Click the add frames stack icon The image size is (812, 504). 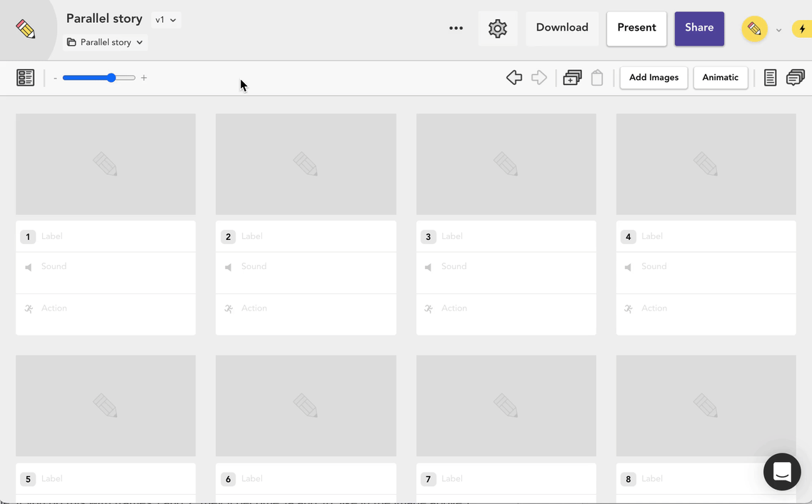[x=572, y=78]
